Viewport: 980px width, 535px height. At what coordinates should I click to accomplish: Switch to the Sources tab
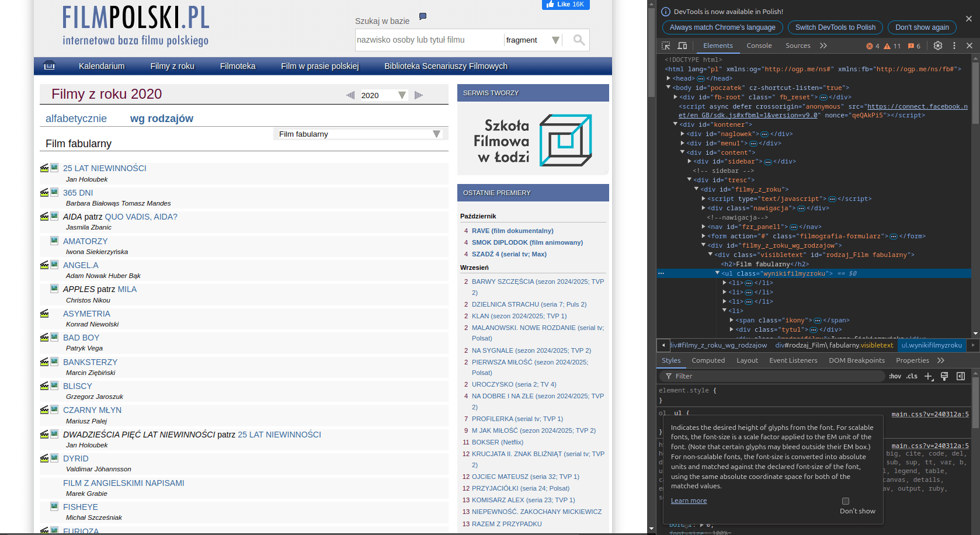click(798, 46)
